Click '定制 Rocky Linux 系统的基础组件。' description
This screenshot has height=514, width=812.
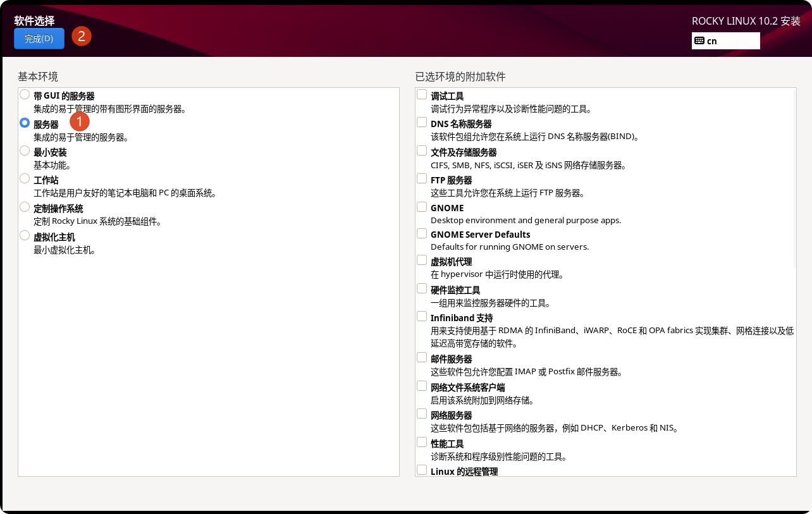[x=97, y=221]
